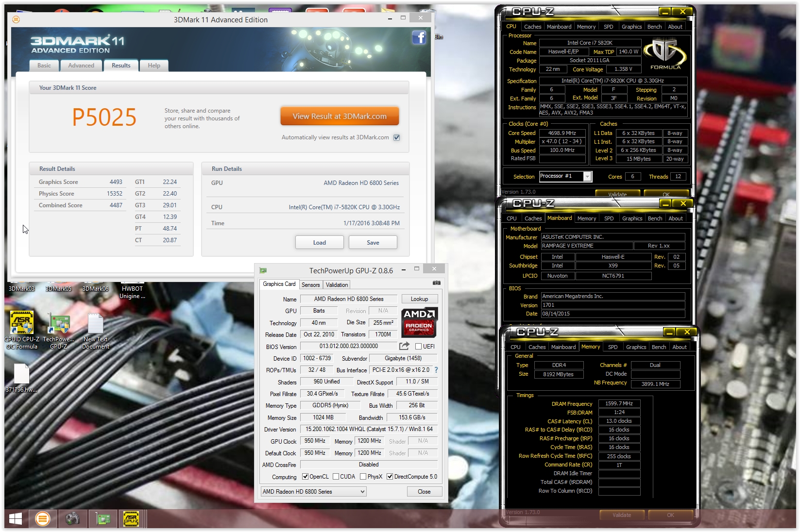The height and width of the screenshot is (532, 800).
Task: Click the Bus Interface question mark
Action: point(436,370)
